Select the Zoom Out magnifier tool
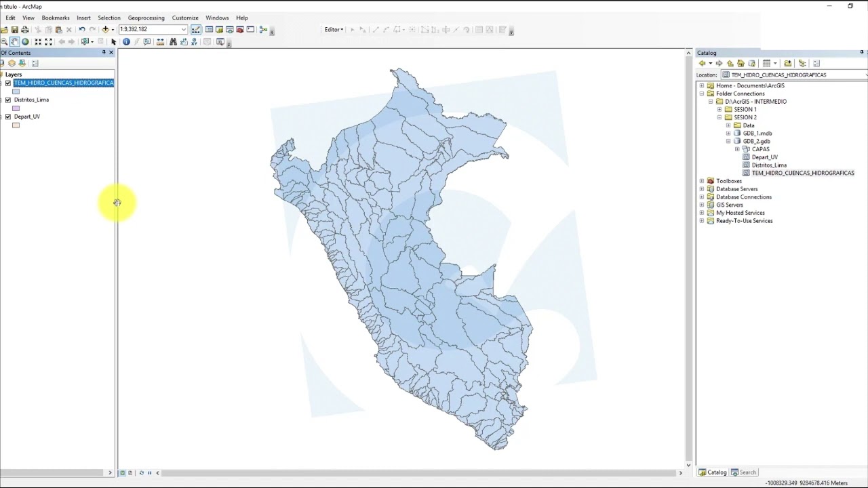The height and width of the screenshot is (488, 868). pos(4,41)
